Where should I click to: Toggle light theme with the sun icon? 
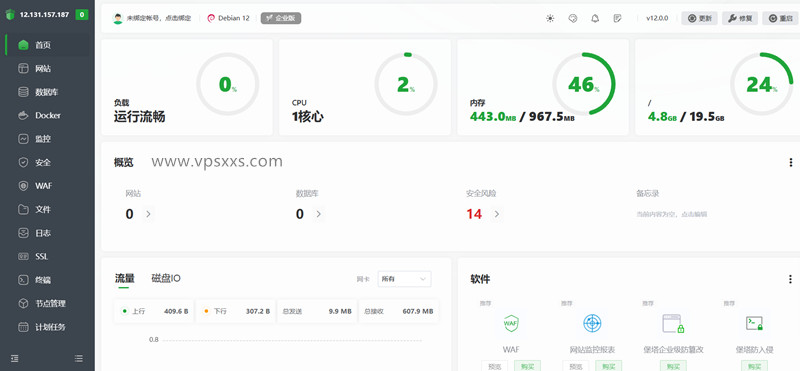[x=550, y=18]
